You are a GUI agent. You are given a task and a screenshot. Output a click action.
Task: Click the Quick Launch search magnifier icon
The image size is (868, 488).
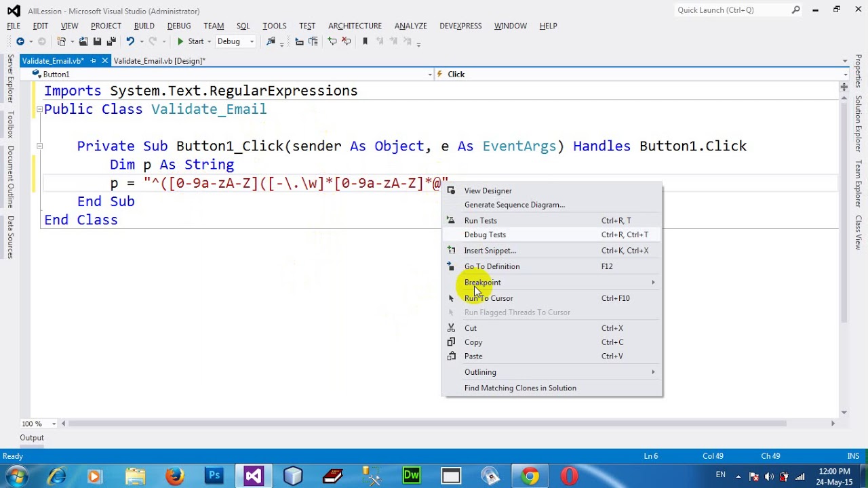click(x=796, y=10)
